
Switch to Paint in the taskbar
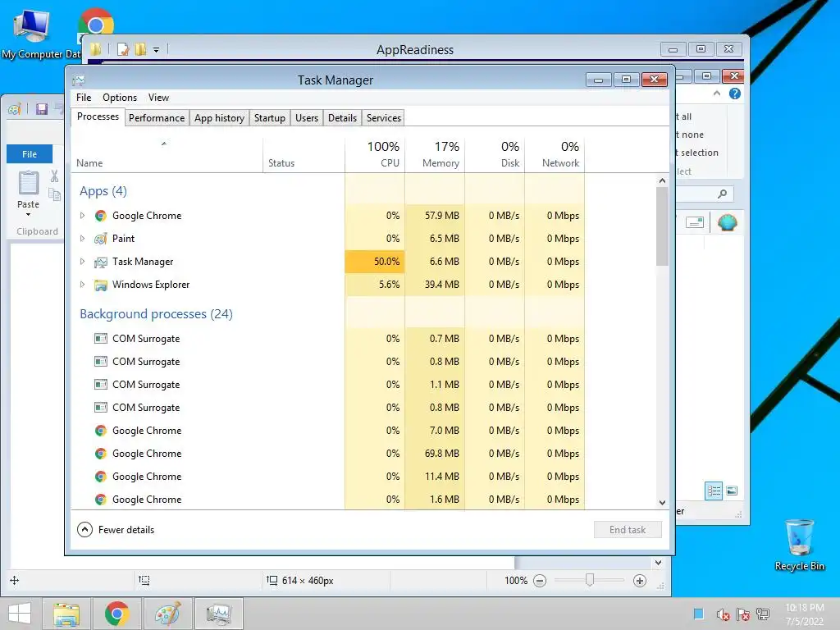coord(167,614)
